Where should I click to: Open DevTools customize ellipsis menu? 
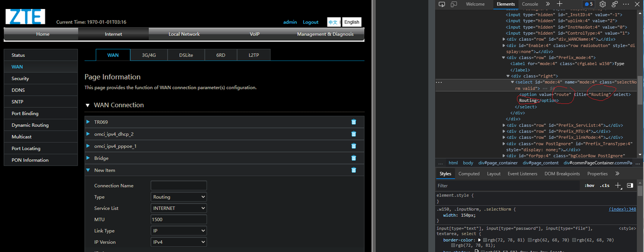pos(626,4)
